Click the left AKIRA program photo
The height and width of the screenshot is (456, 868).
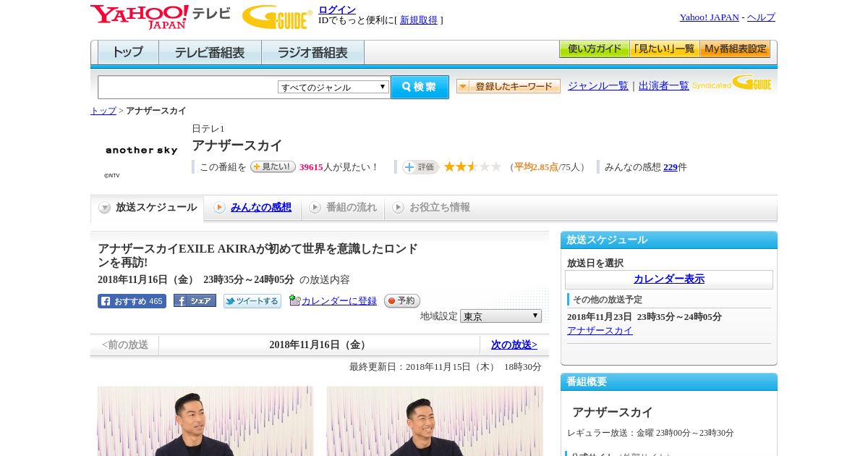[205, 421]
